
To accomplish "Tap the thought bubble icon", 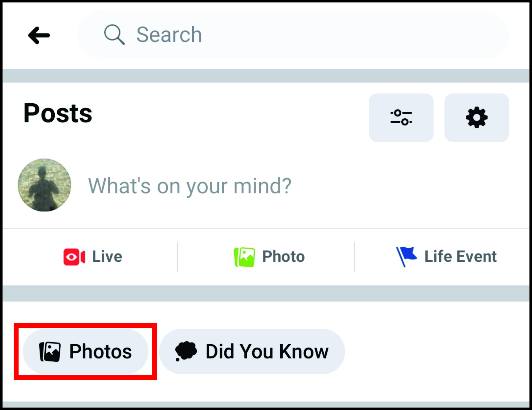I will coord(186,351).
